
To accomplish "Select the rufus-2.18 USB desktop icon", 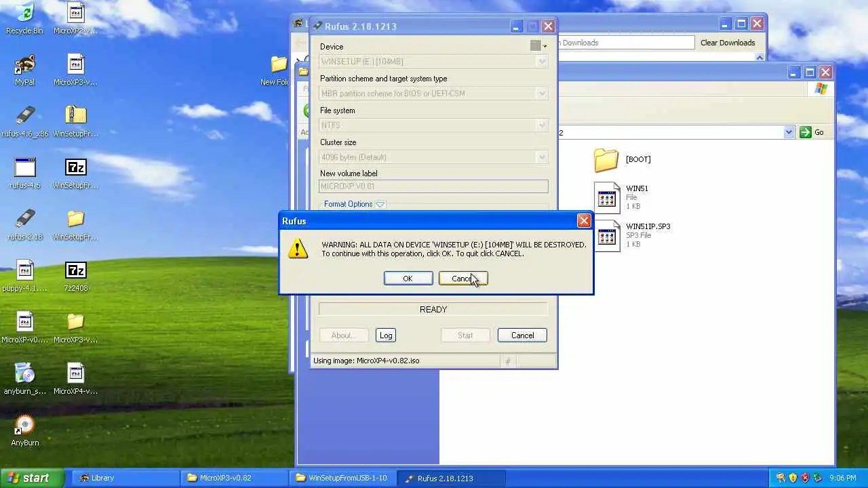I will (x=24, y=218).
